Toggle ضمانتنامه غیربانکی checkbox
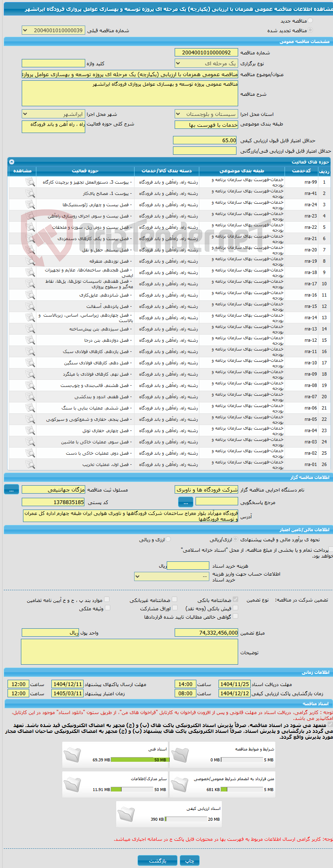333x868 pixels. pos(175,599)
